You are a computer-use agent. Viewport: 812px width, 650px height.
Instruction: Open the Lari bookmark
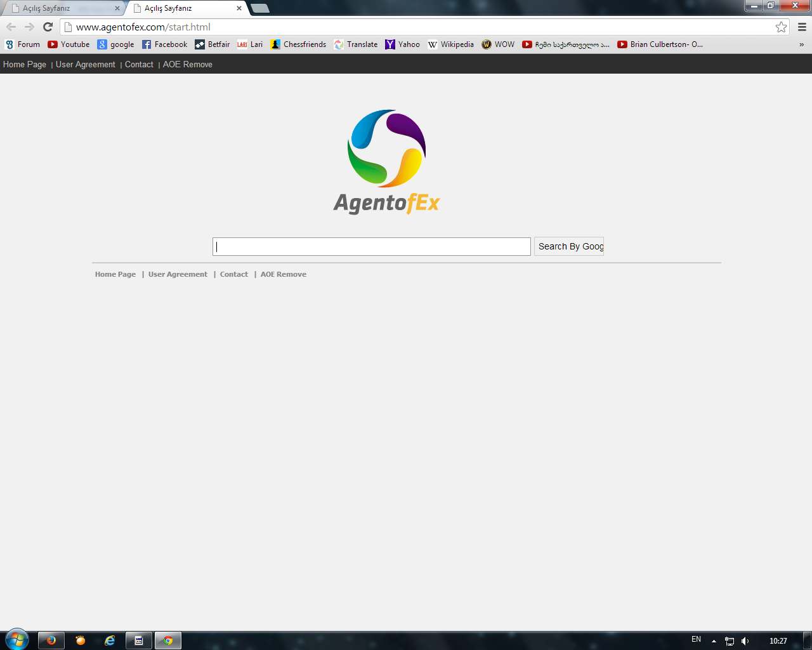250,44
